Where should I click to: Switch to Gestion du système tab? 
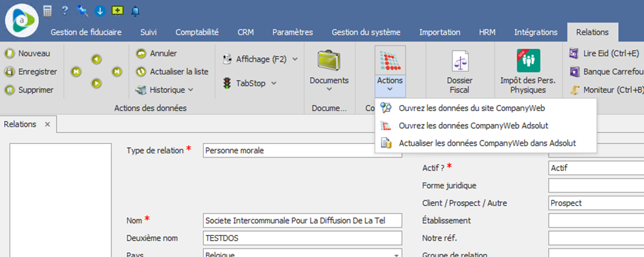366,32
